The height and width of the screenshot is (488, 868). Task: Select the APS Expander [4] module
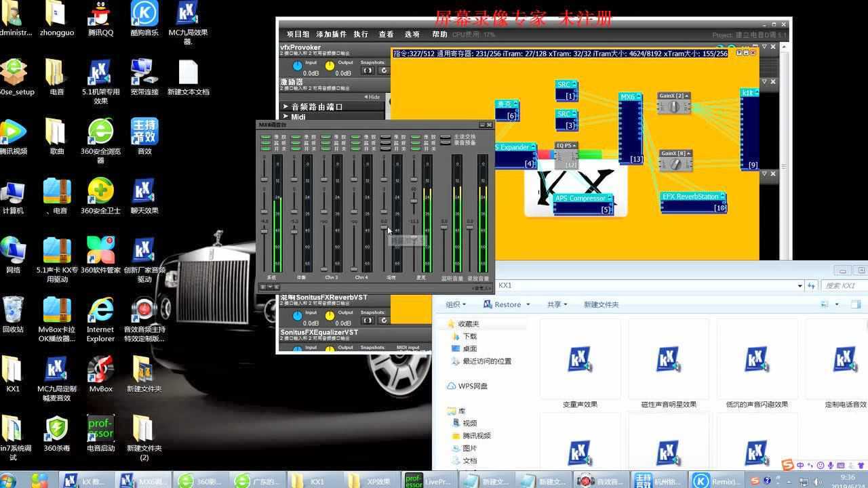tap(515, 155)
